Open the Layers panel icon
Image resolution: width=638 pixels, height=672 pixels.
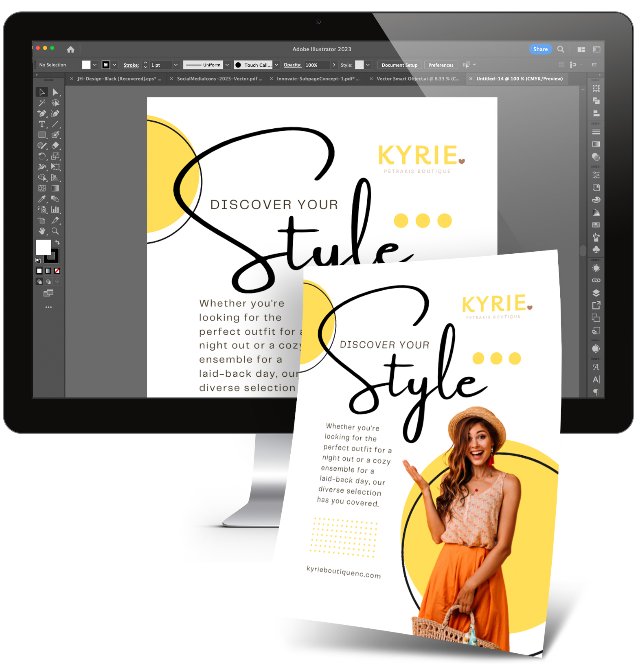tap(596, 293)
